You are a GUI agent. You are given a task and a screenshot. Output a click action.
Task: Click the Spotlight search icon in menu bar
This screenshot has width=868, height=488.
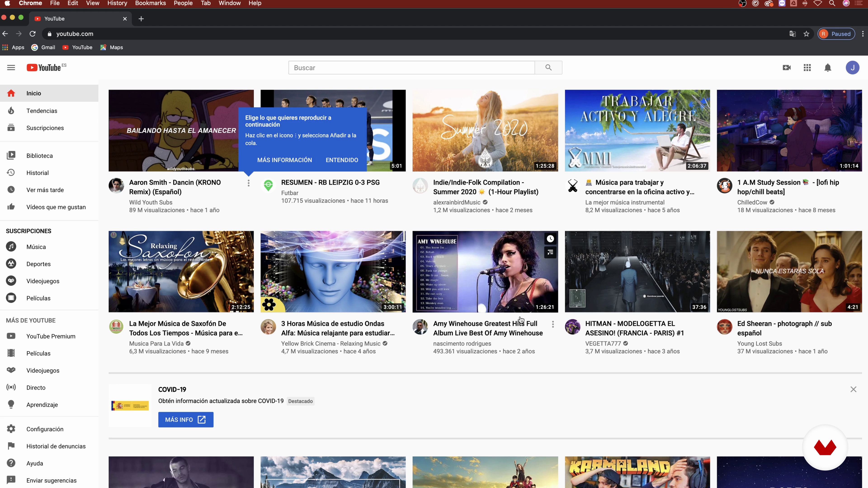[x=832, y=3]
